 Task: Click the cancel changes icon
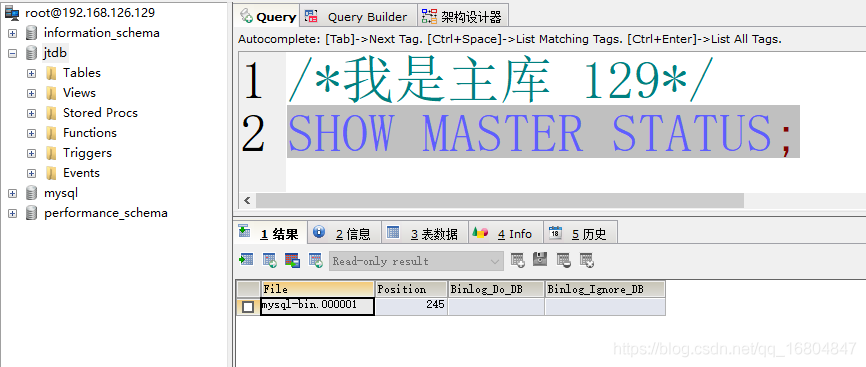(x=587, y=260)
